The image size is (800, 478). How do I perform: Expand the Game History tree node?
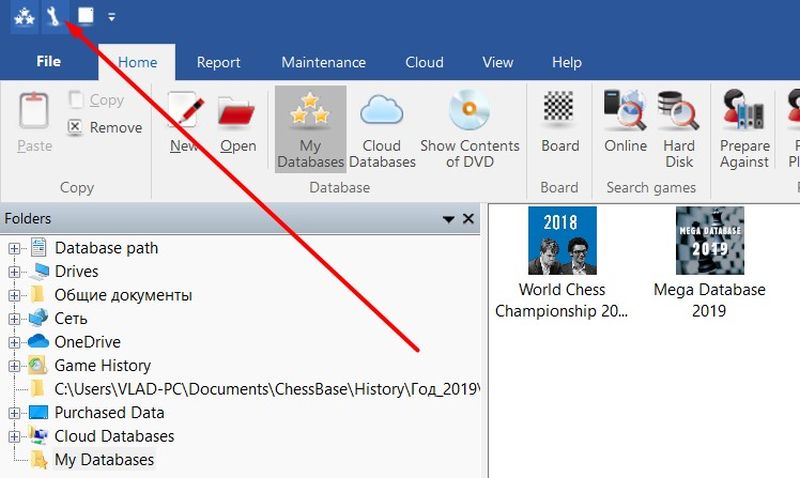click(15, 366)
